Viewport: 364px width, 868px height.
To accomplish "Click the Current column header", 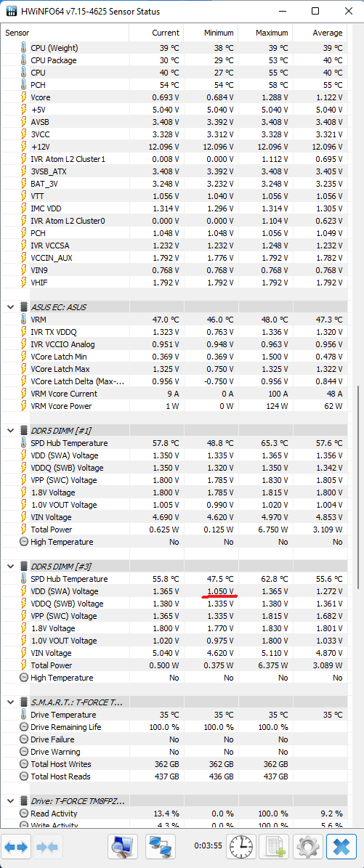I will (x=155, y=33).
